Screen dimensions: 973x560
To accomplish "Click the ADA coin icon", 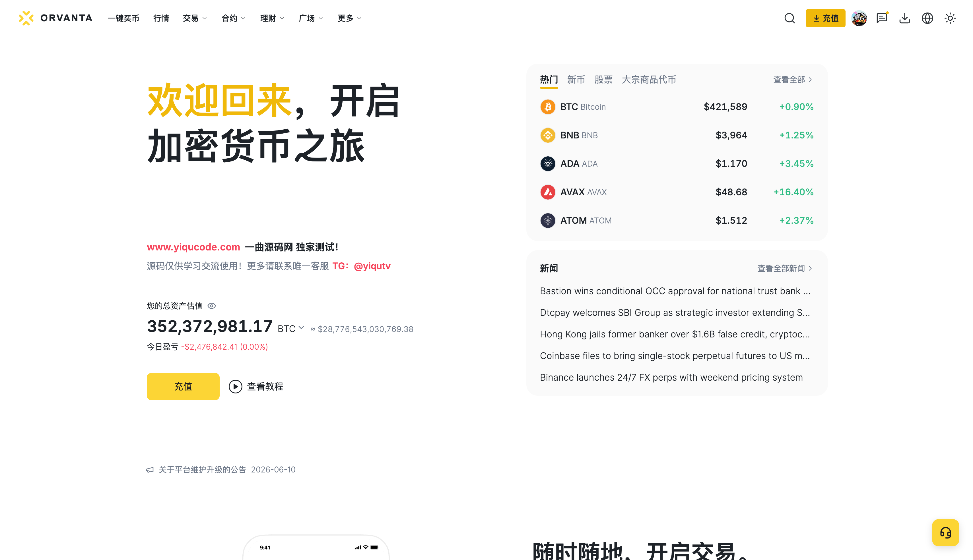I will point(548,164).
